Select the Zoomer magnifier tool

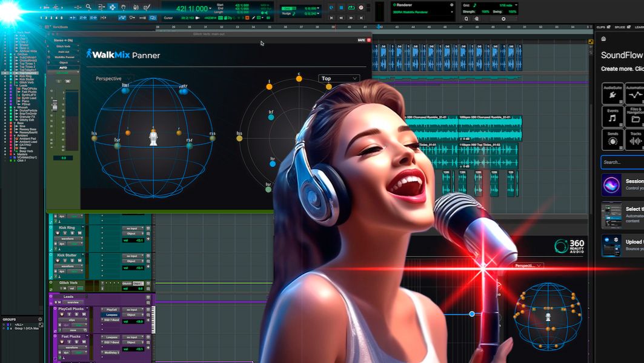point(88,7)
